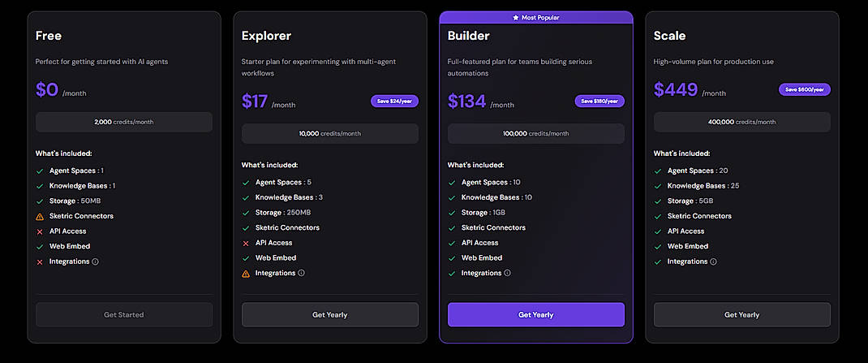Image resolution: width=868 pixels, height=363 pixels.
Task: Click the 100,000 credits/month box
Action: click(536, 133)
